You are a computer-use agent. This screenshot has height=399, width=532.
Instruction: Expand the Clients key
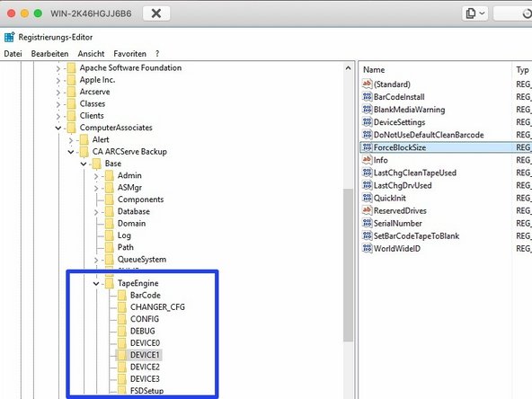coord(58,117)
